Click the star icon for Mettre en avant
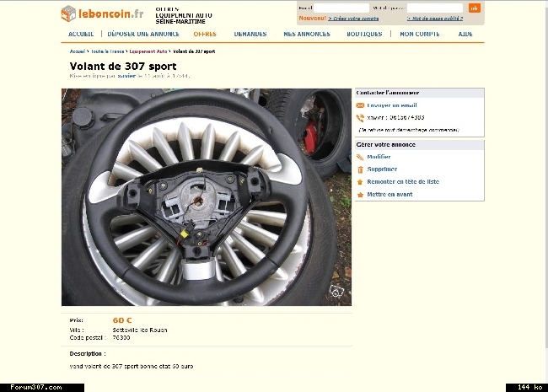 (x=360, y=195)
